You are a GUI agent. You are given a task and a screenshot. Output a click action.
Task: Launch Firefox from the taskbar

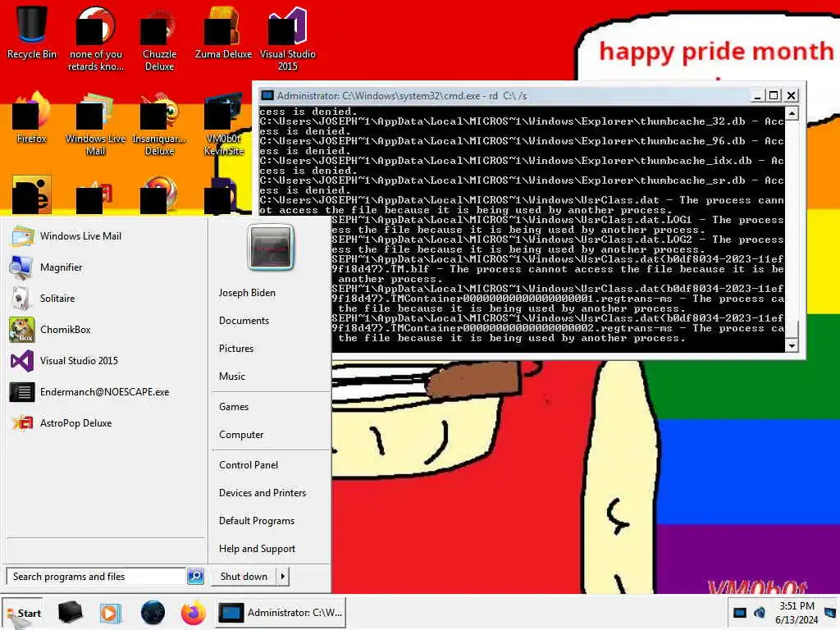[x=194, y=612]
